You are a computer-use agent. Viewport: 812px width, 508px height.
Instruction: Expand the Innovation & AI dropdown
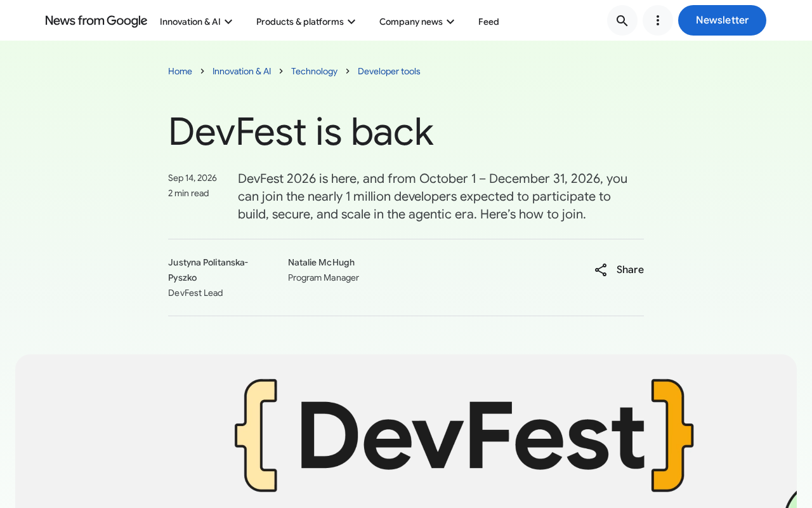[x=196, y=22]
